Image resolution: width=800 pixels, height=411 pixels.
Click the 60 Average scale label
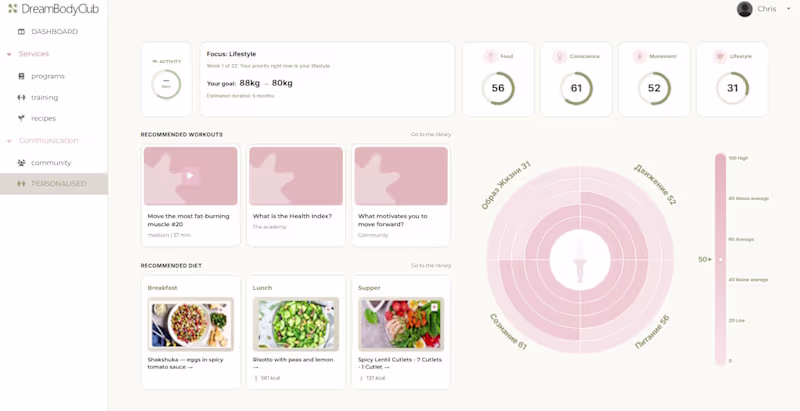[x=741, y=239]
